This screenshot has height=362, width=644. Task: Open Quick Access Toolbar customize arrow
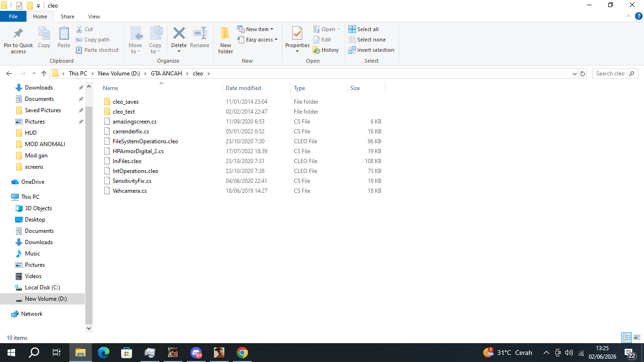38,6
